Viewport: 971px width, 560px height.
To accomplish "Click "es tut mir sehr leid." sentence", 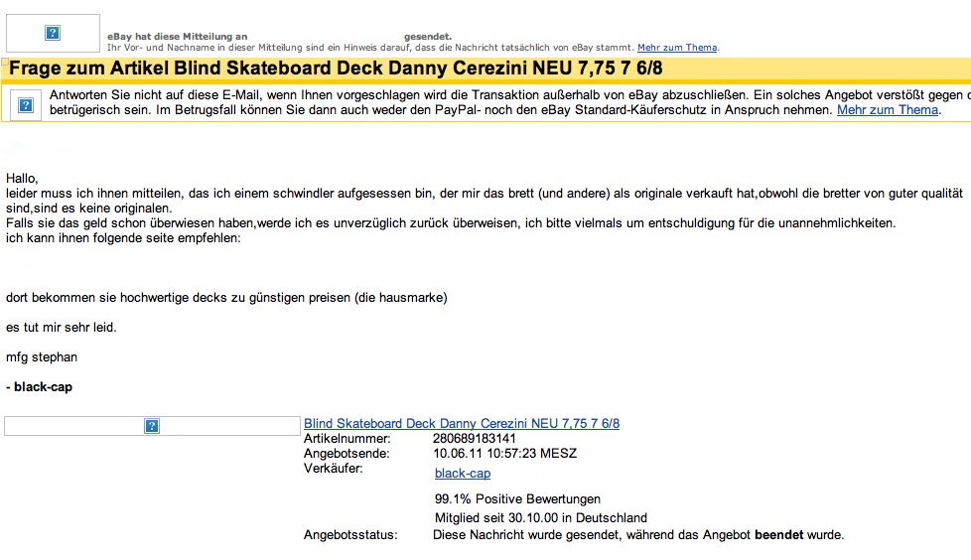I will click(54, 327).
